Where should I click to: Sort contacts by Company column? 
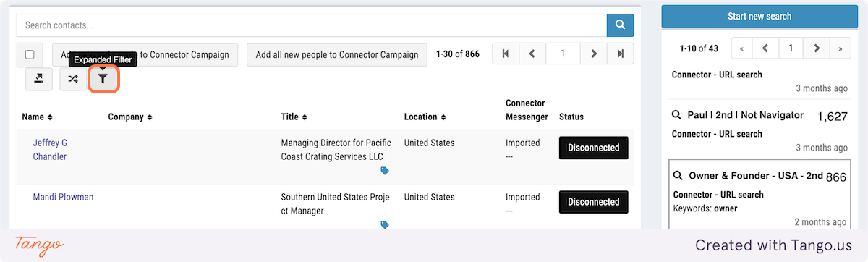pos(130,117)
